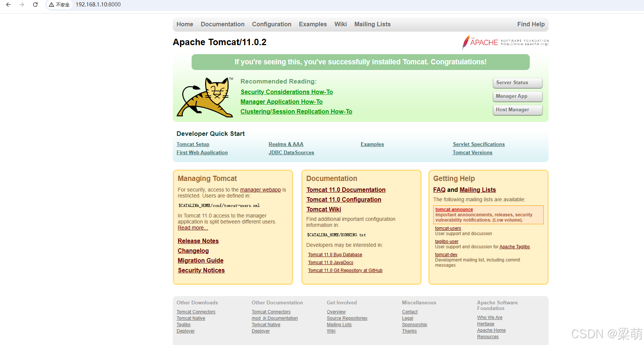Viewport: 644px width, 345px height.
Task: Open the Apache Taglibs link
Action: pyautogui.click(x=514, y=247)
